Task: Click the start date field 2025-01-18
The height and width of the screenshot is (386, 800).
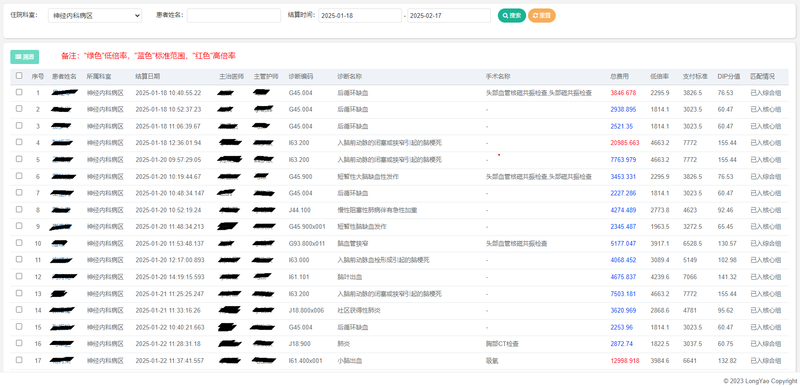Action: (x=360, y=16)
